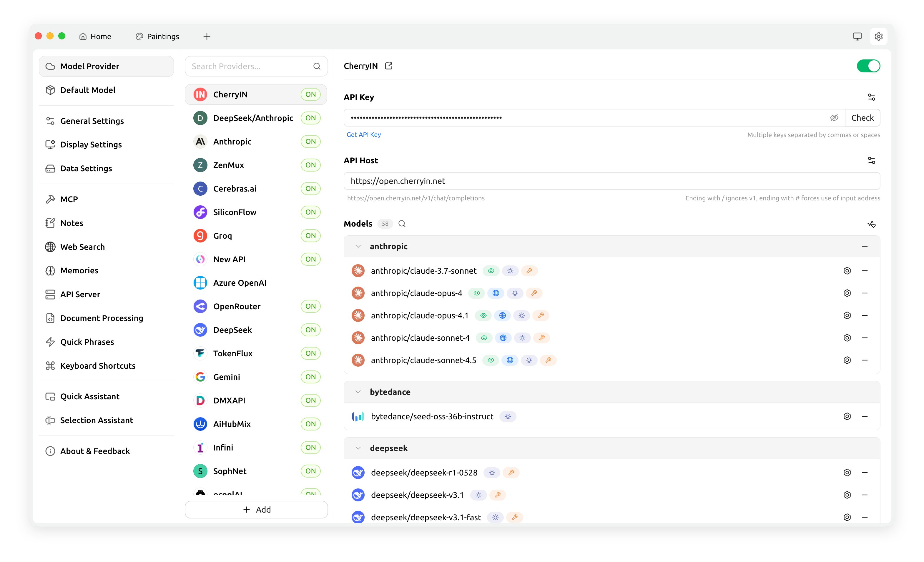Show API key with eye icon

[834, 118]
